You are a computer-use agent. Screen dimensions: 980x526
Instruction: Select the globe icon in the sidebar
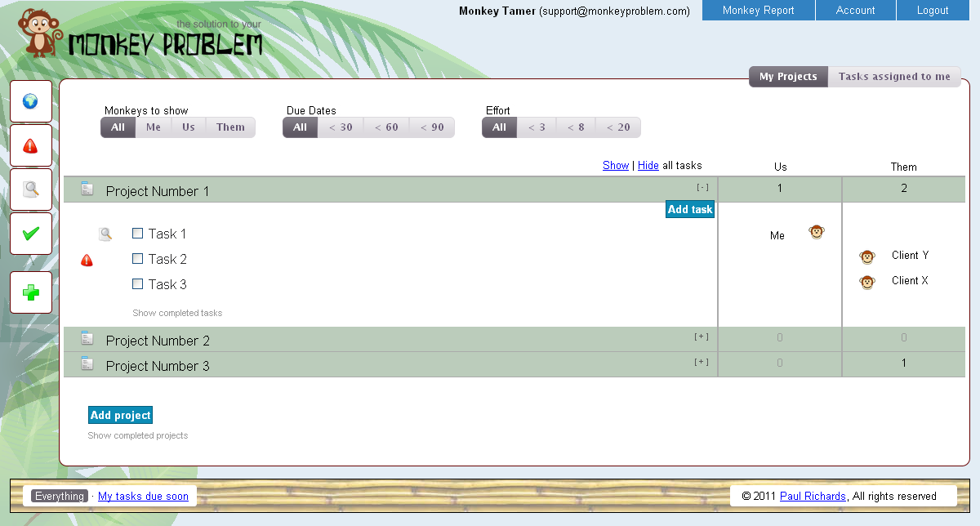[30, 101]
